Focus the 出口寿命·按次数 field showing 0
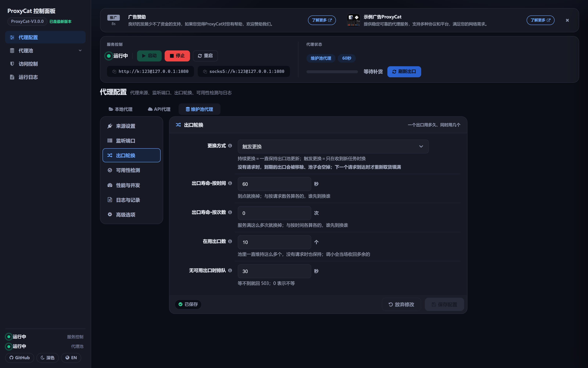This screenshot has height=368, width=588. [x=274, y=213]
